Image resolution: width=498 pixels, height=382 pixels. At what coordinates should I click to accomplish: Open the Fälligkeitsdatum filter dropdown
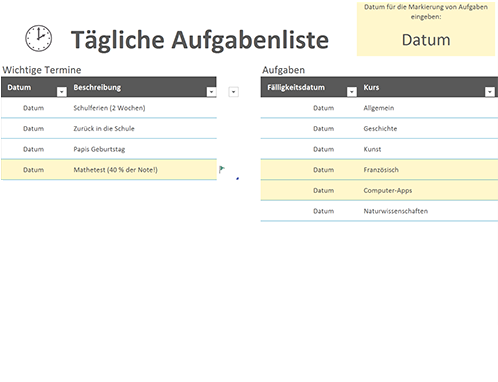(x=352, y=92)
